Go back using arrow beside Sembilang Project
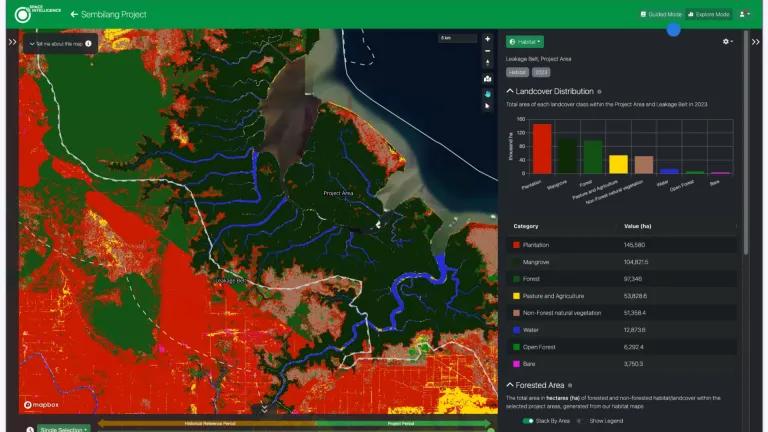The height and width of the screenshot is (432, 768). pos(74,15)
